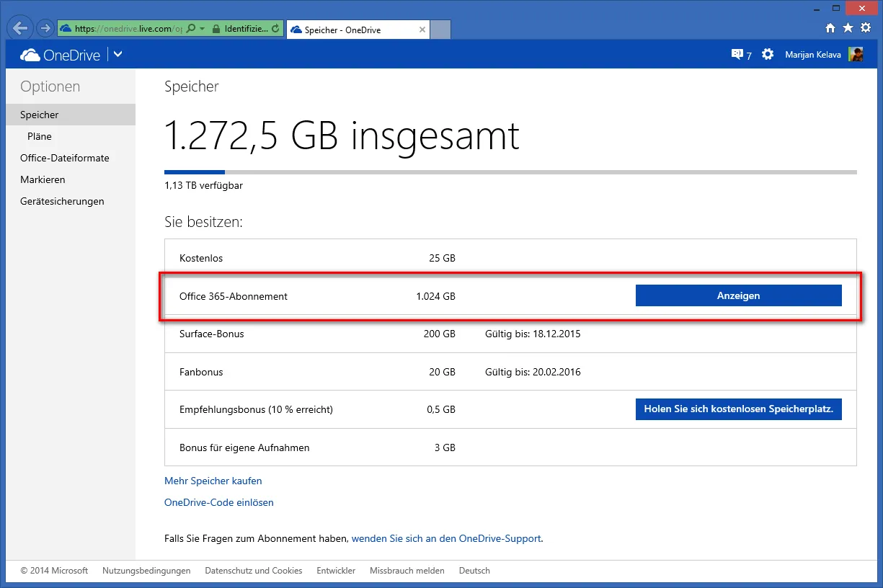Click the Surface-Bonus row label
The width and height of the screenshot is (883, 588).
(x=212, y=334)
